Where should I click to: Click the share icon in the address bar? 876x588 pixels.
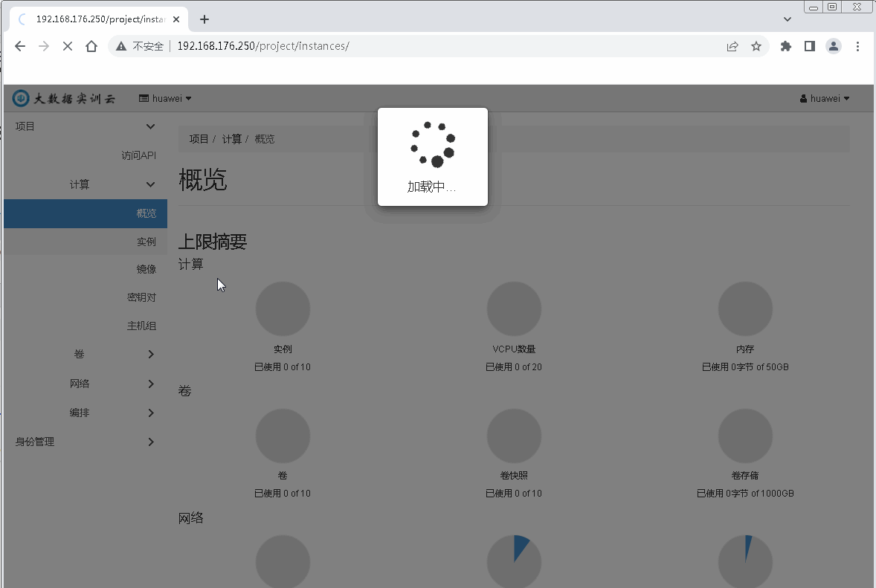click(x=732, y=45)
